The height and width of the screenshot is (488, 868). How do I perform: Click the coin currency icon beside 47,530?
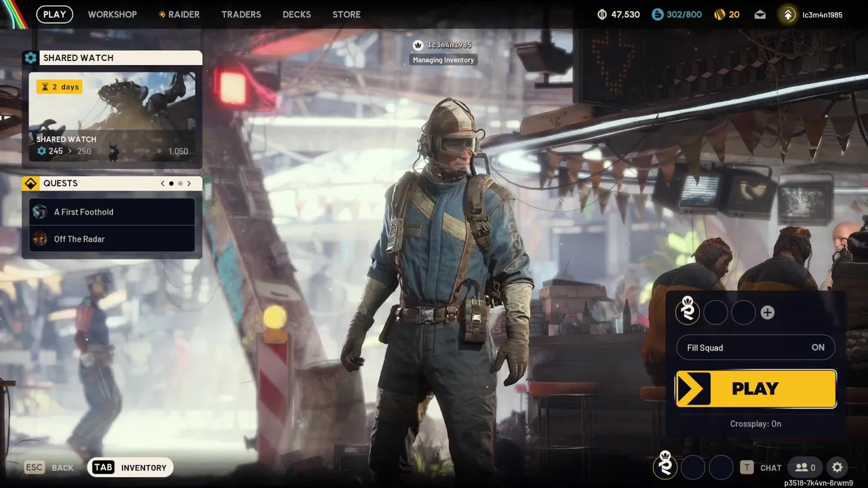602,14
